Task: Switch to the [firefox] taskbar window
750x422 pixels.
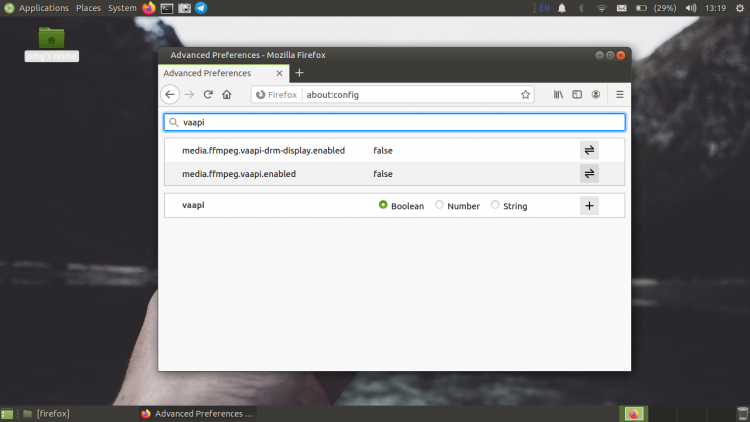Action: point(46,414)
